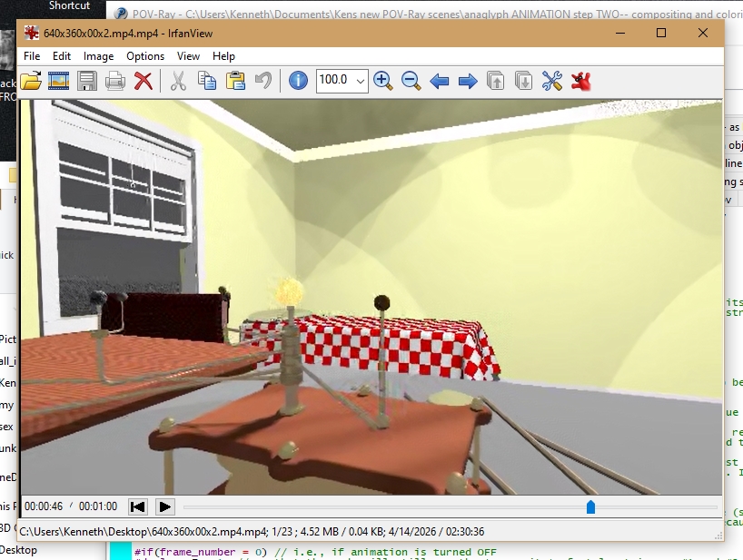Click the Paste clipboard icon
743x560 pixels.
[x=235, y=81]
